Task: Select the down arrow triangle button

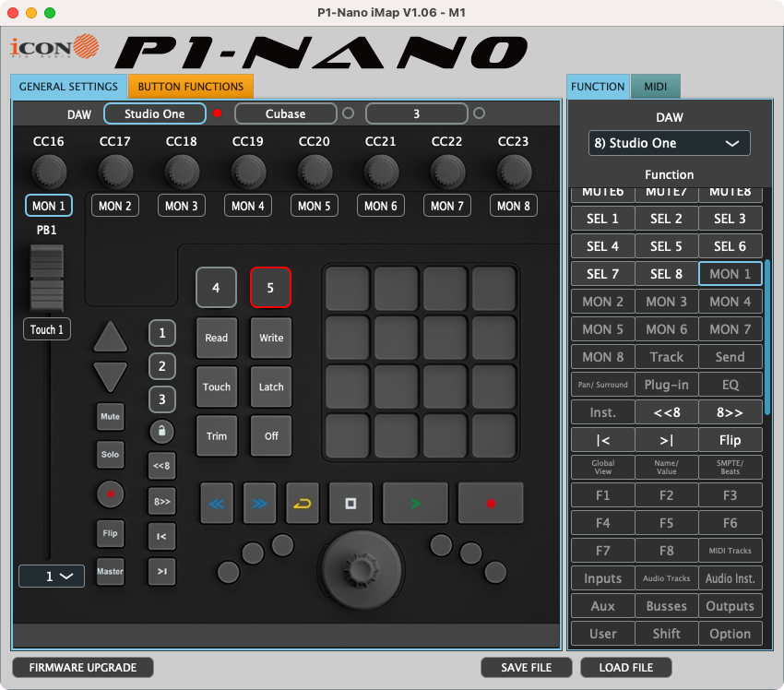Action: [111, 377]
